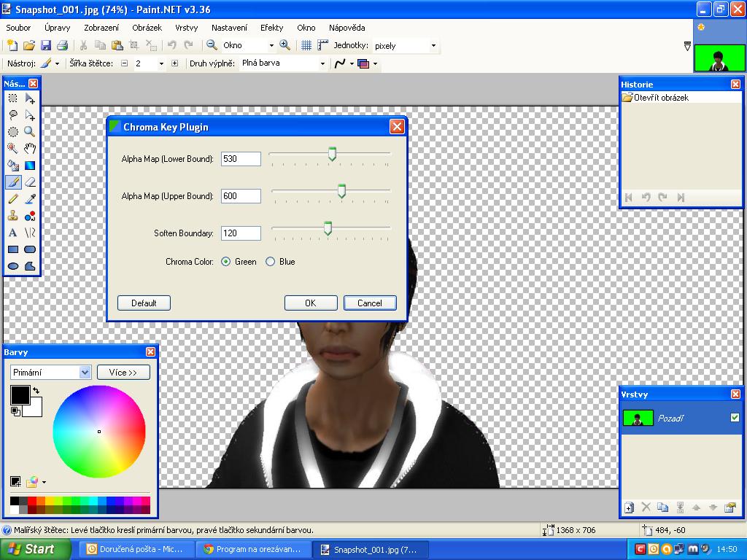The image size is (747, 560).
Task: Choose the Eraser tool
Action: point(30,182)
